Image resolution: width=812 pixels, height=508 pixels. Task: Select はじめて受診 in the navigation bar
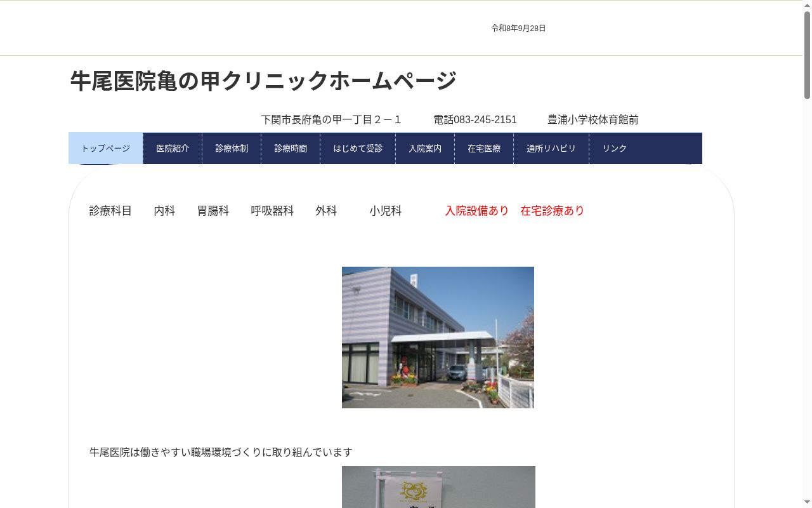pyautogui.click(x=358, y=148)
